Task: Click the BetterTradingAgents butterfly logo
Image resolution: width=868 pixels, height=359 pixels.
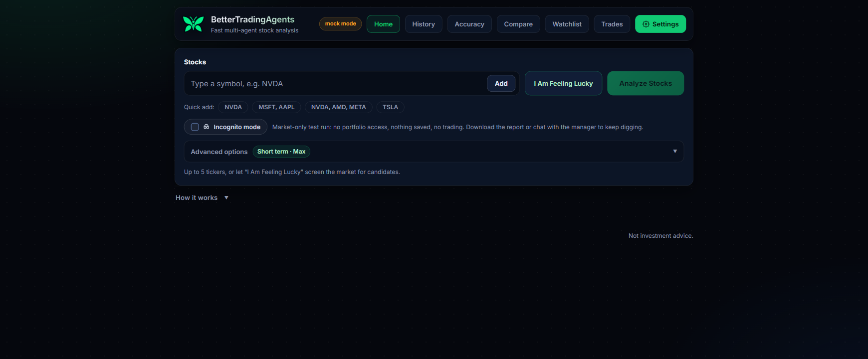Action: [x=193, y=24]
